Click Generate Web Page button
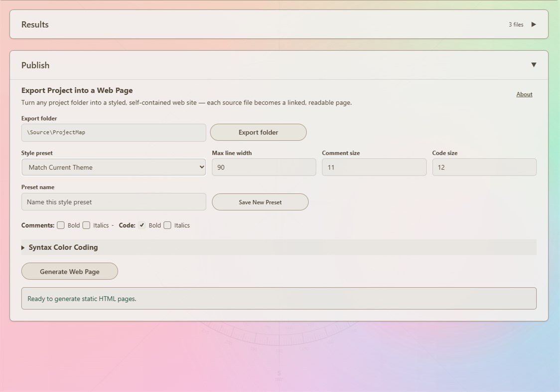This screenshot has height=392, width=560. click(x=70, y=271)
